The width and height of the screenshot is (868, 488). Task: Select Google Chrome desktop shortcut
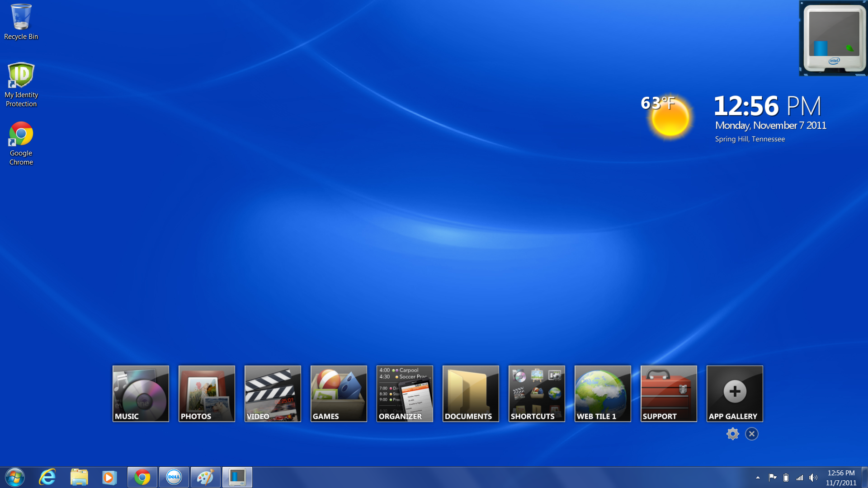coord(21,143)
